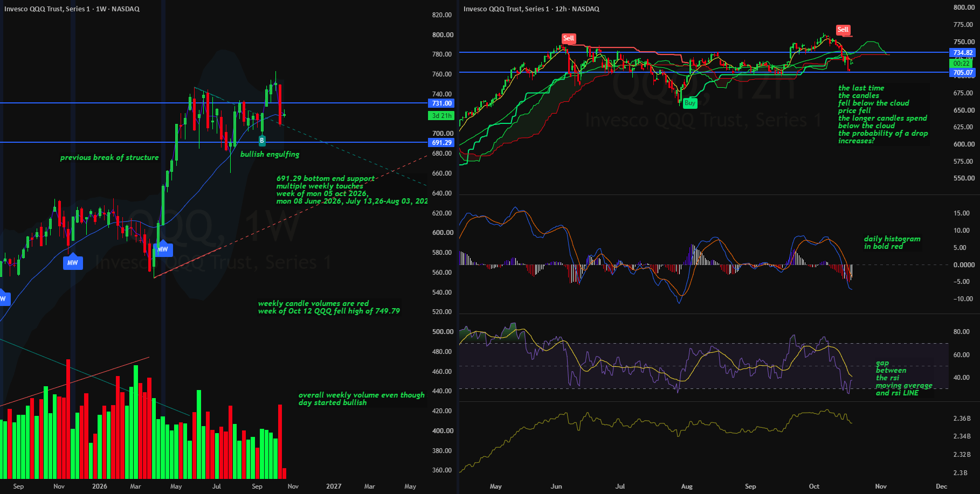Click the 15.00 label on the MACD scale
The width and height of the screenshot is (980, 494).
(962, 213)
